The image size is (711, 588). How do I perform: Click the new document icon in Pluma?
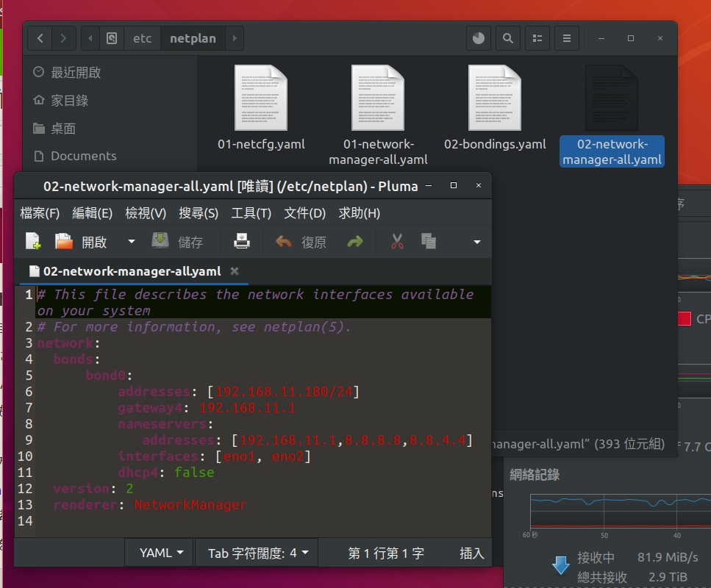(33, 241)
